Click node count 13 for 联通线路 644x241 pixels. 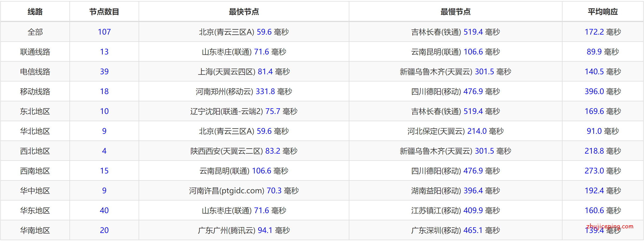coord(104,52)
